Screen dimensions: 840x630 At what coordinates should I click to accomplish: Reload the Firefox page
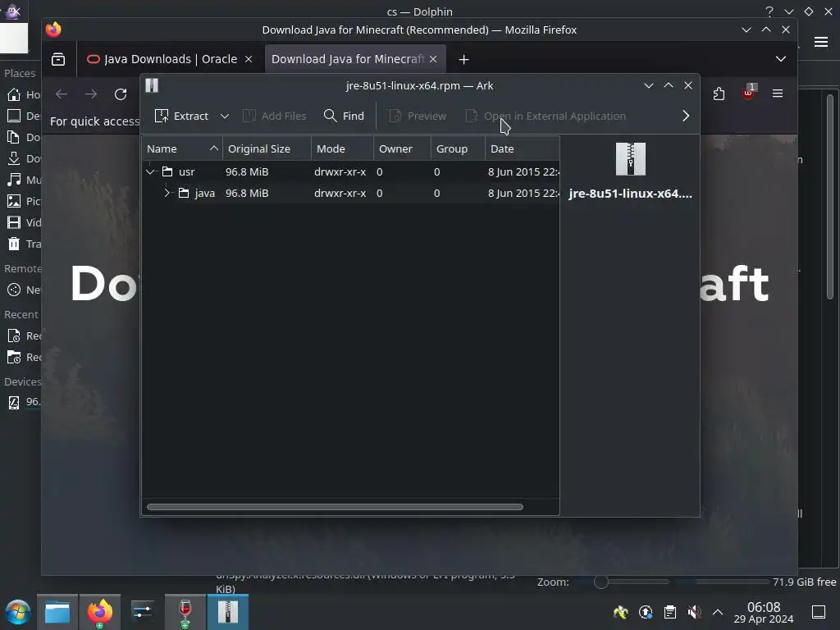point(121,94)
